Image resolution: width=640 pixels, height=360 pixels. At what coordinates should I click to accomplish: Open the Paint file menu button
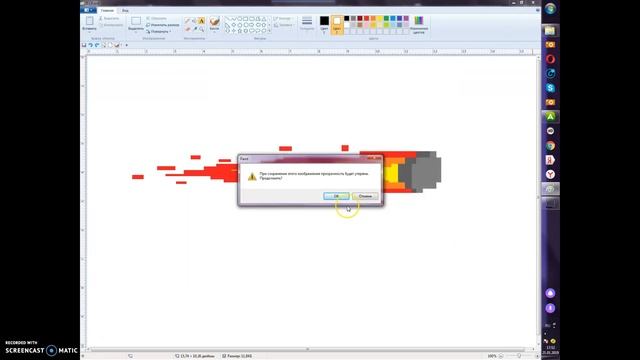88,10
